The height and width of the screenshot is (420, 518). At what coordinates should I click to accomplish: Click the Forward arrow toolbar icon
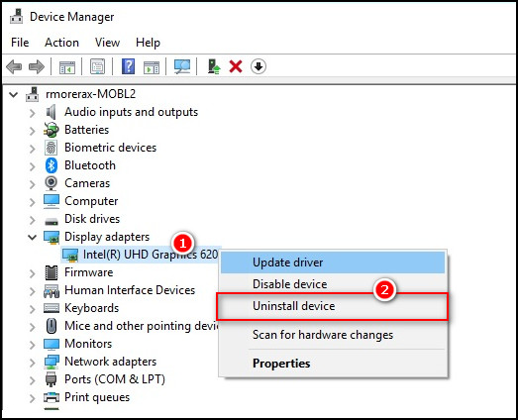coord(37,66)
